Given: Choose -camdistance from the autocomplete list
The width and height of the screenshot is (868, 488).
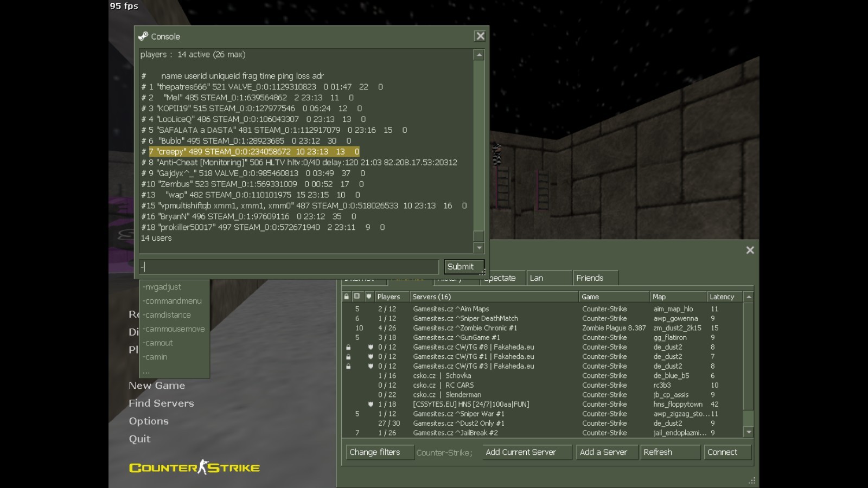Looking at the screenshot, I should click(167, 315).
